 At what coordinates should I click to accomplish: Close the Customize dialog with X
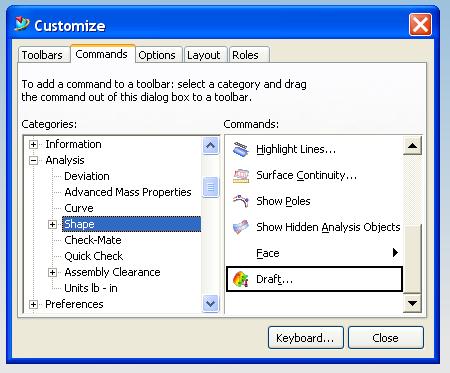point(420,25)
